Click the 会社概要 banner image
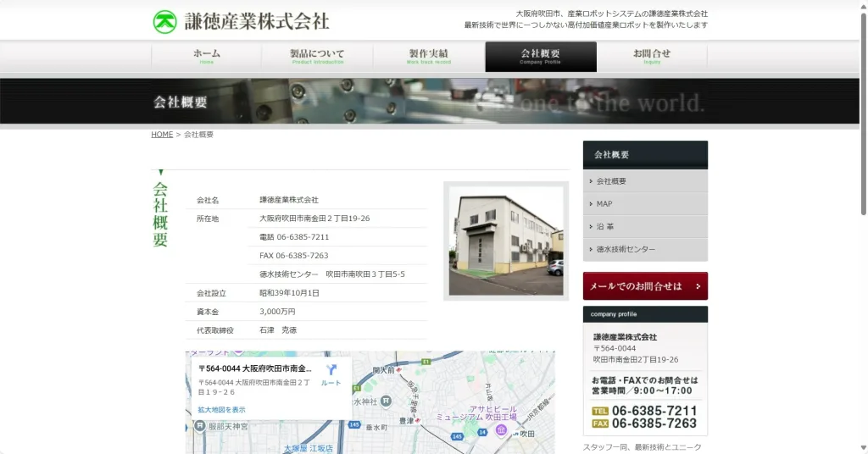Screen dimensions: 868x454 430,101
